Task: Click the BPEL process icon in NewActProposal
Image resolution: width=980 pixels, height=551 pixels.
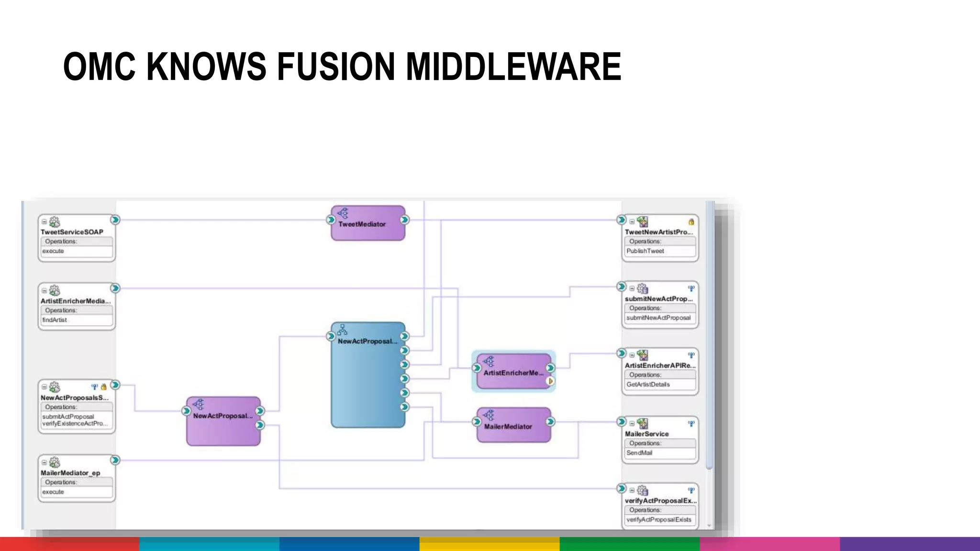Action: click(343, 330)
